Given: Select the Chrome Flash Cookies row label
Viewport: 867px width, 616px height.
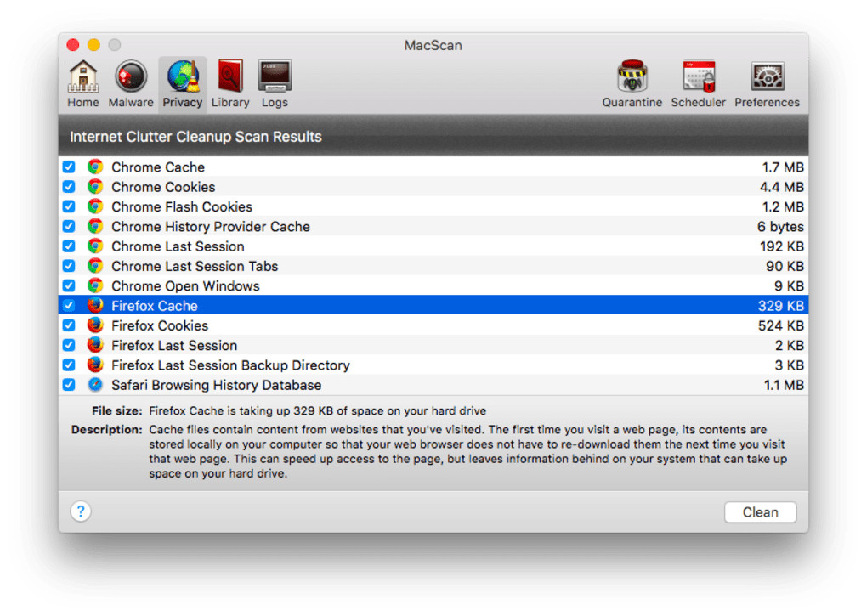Looking at the screenshot, I should point(182,207).
